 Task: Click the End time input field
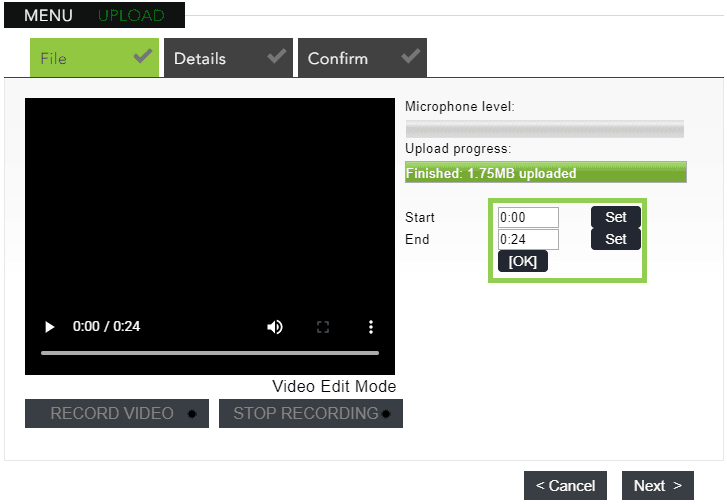[528, 239]
